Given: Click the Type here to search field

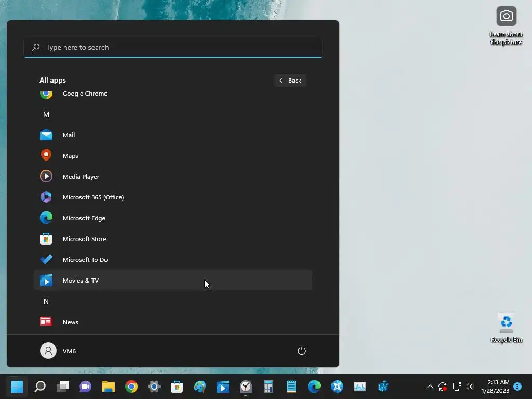Looking at the screenshot, I should point(172,47).
